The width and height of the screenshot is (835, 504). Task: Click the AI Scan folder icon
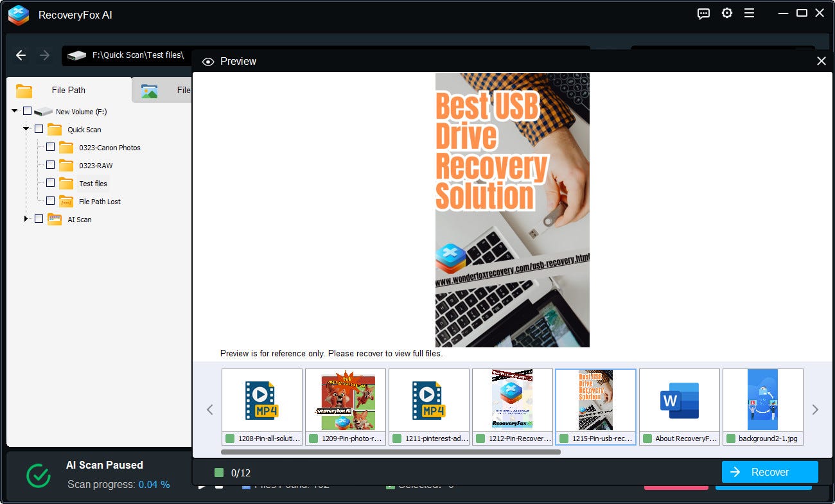tap(55, 219)
